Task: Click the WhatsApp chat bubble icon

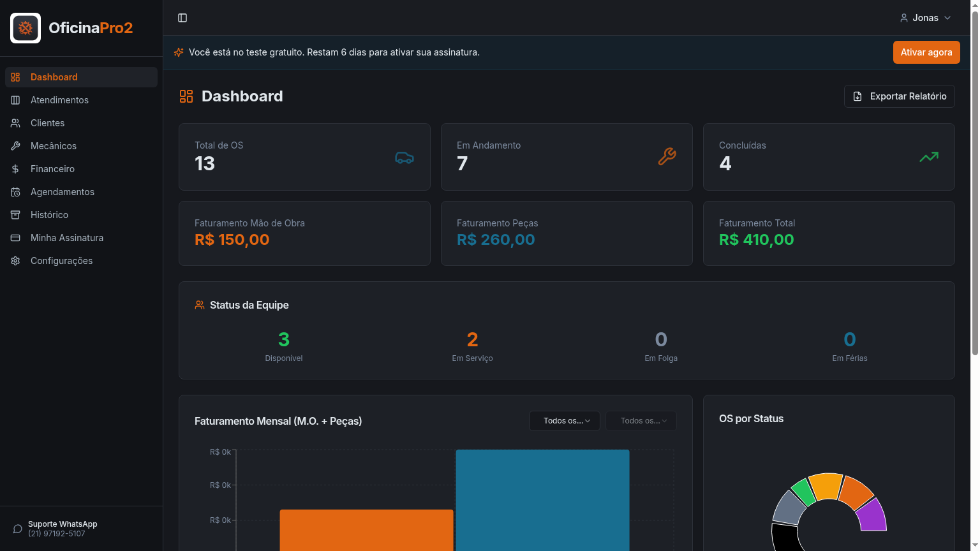Action: coord(18,529)
